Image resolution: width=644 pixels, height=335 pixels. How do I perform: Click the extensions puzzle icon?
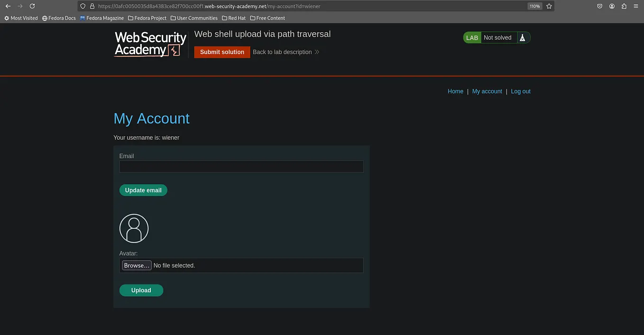(x=624, y=6)
